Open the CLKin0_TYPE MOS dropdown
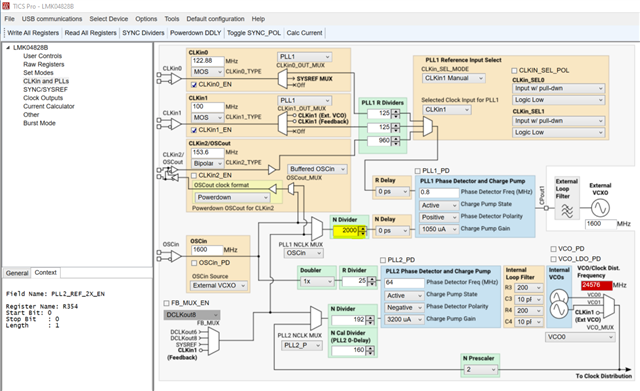640x391 pixels. click(x=207, y=72)
